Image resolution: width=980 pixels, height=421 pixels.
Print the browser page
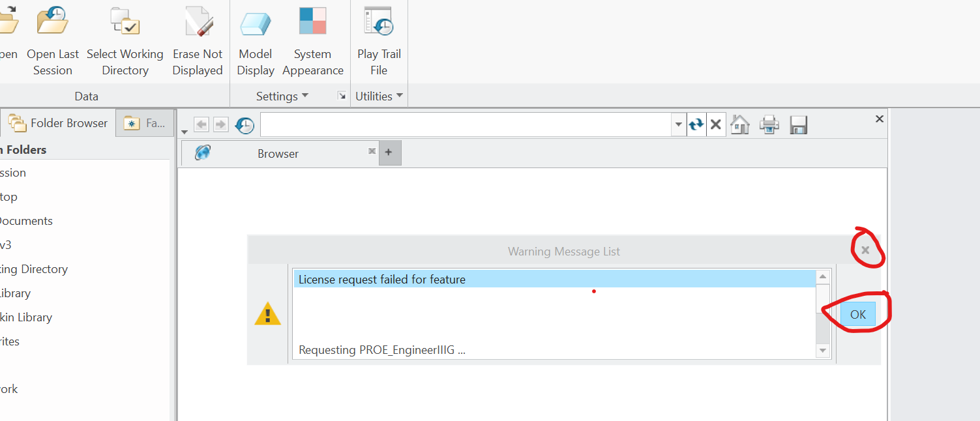[769, 124]
